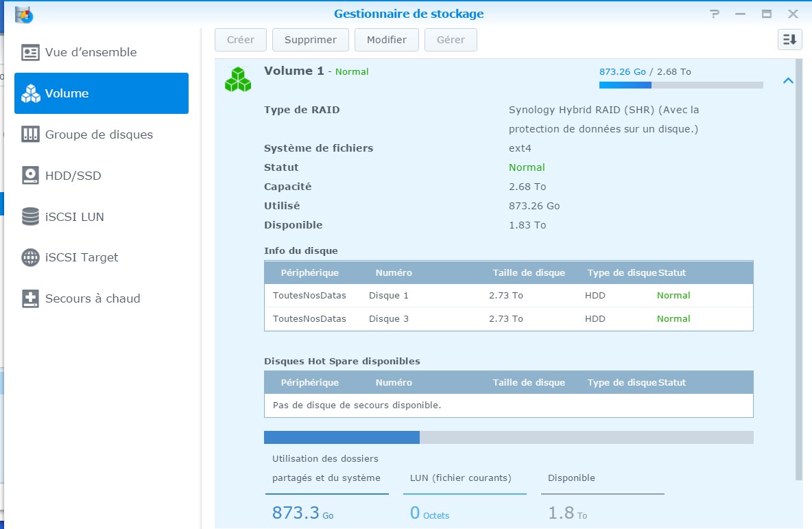This screenshot has width=812, height=529.
Task: Collapse the Volume 1 details chevron
Action: [x=788, y=81]
